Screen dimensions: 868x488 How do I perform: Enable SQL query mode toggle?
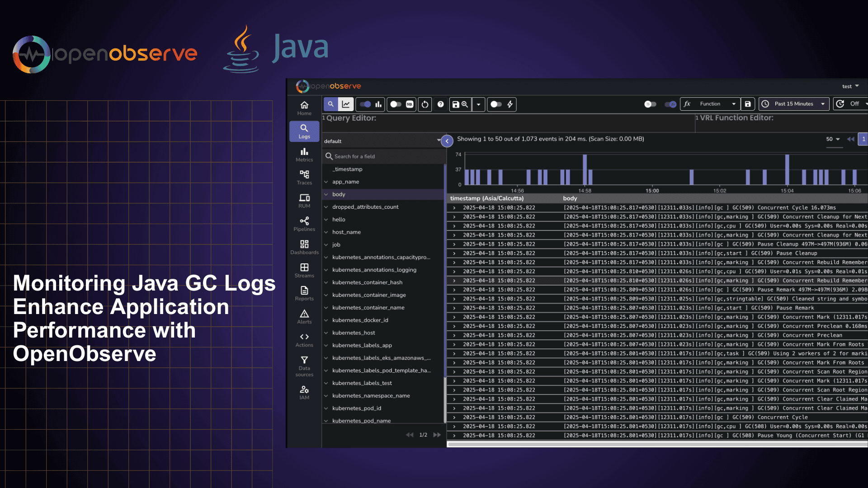coord(396,104)
